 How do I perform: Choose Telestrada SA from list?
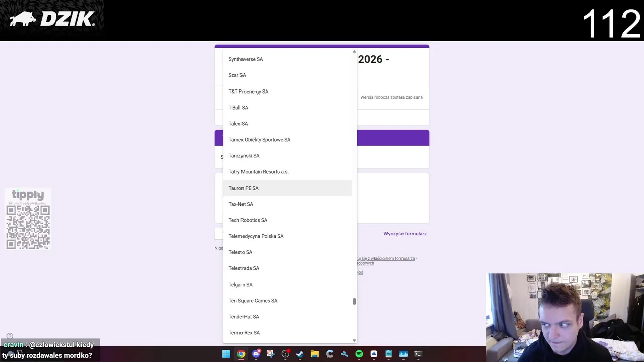click(x=287, y=268)
